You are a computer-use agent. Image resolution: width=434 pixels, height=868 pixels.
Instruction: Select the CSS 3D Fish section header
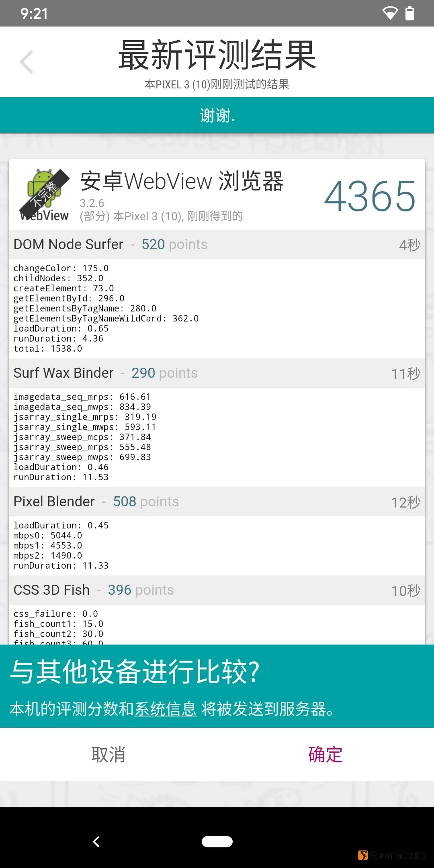point(217,590)
